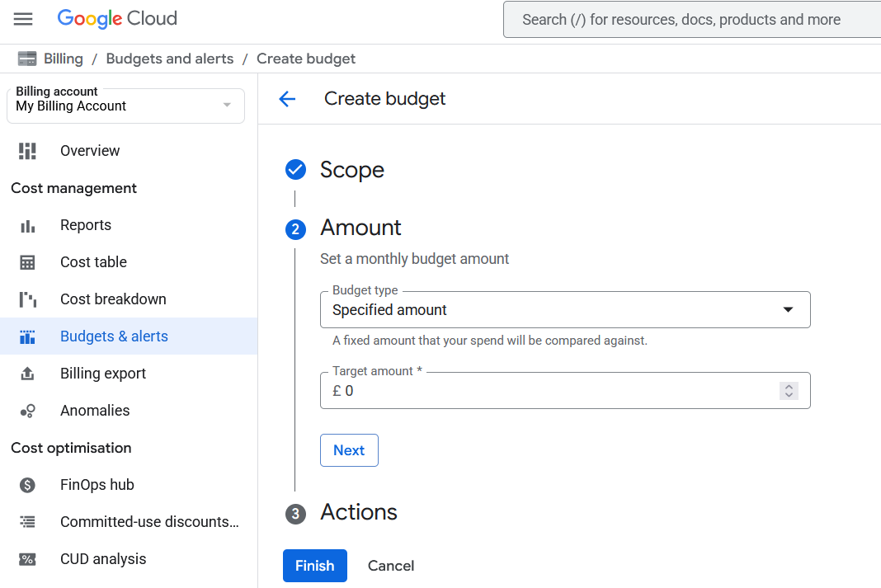Expand the Billing account selector

tap(226, 106)
